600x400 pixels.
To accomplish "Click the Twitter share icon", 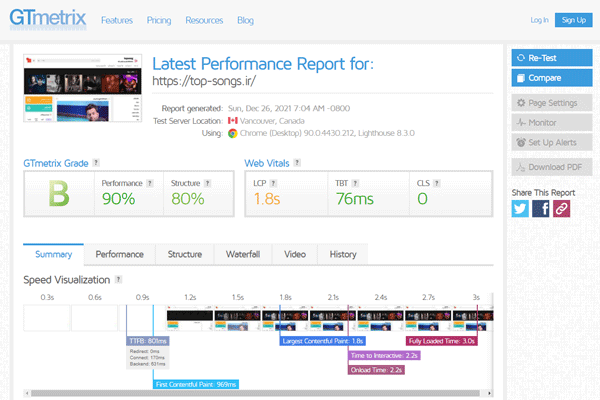I will tap(520, 208).
